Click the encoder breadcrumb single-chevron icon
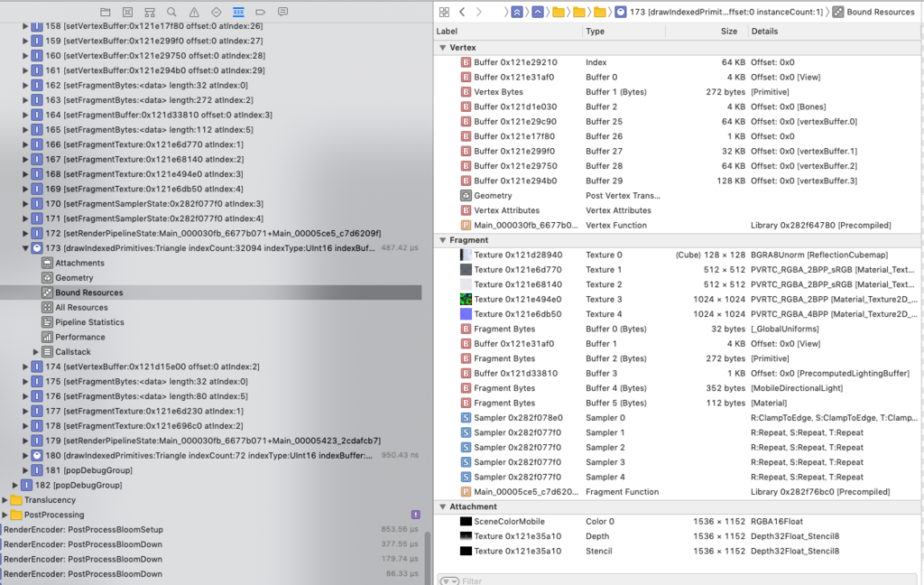 (538, 12)
